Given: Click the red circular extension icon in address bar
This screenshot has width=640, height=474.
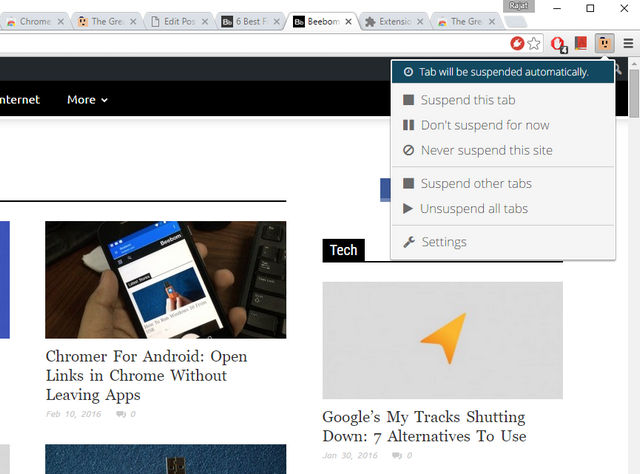Looking at the screenshot, I should [x=517, y=43].
